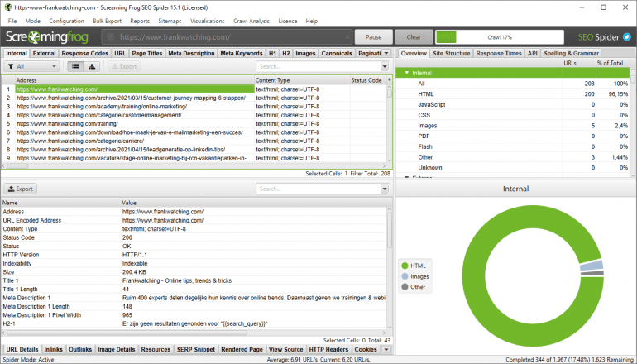Click the globe icon in URL bar
The height and width of the screenshot is (364, 637).
click(x=110, y=37)
